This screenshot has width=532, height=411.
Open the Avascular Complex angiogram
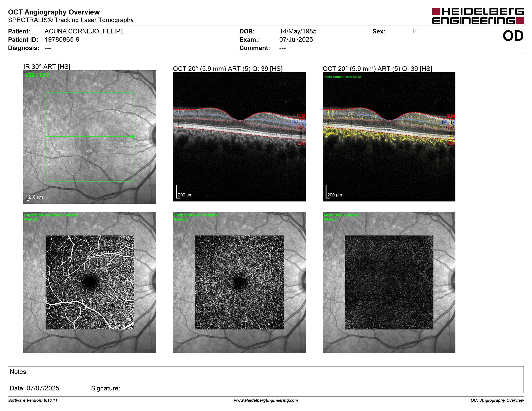(389, 282)
